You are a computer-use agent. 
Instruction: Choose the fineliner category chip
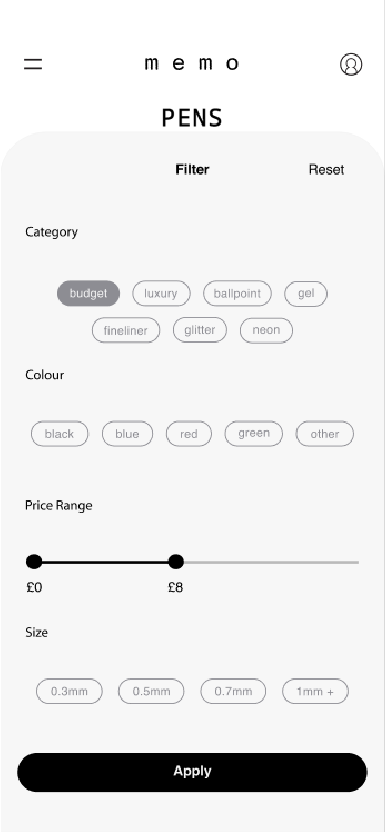coord(126,330)
